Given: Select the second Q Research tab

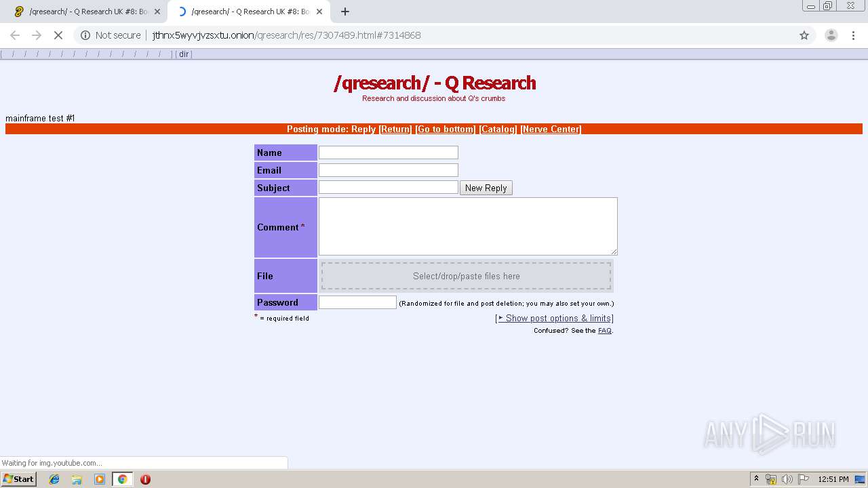Looking at the screenshot, I should [248, 12].
